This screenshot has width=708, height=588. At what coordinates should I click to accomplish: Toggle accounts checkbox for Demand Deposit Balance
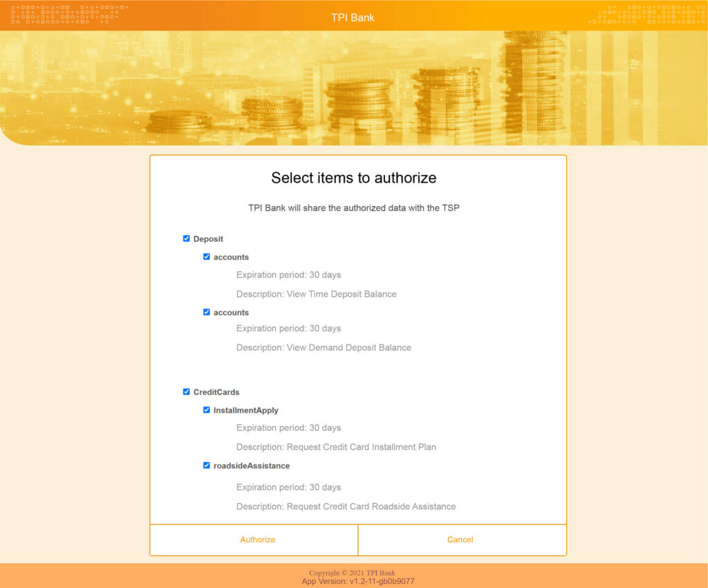(206, 312)
